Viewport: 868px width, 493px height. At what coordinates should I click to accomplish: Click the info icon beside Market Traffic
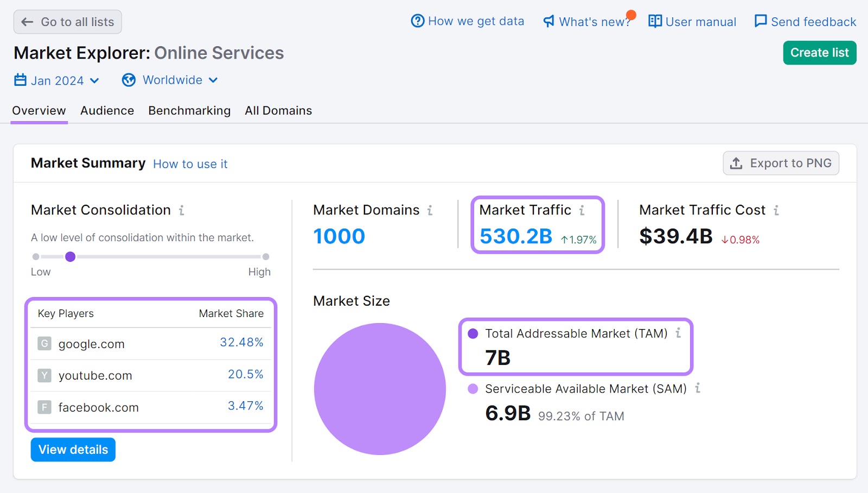pyautogui.click(x=583, y=210)
